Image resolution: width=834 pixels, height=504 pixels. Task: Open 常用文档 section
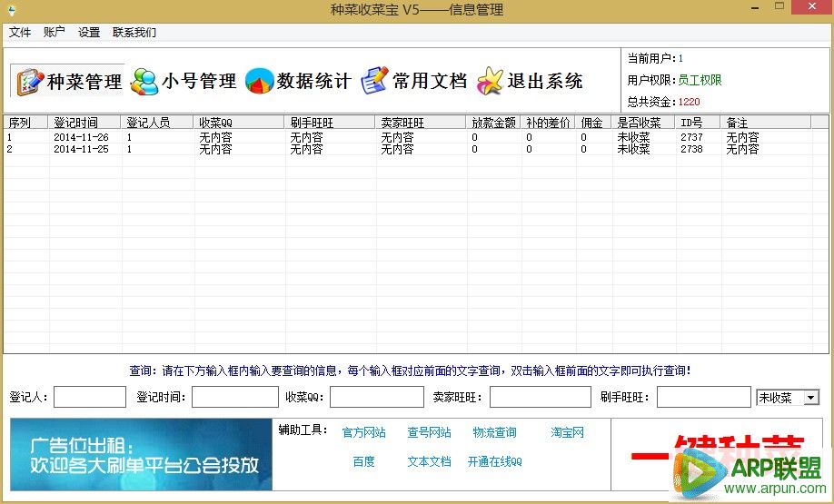pos(413,81)
